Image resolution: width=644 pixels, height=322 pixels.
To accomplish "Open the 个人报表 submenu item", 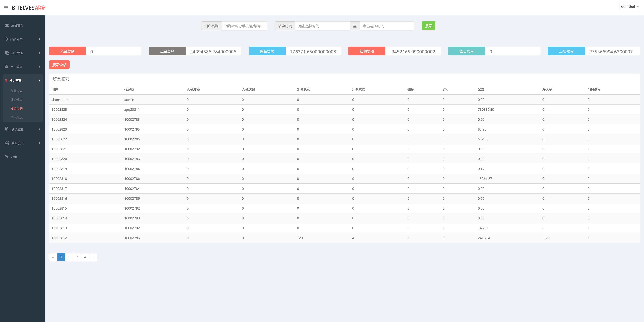I will [x=16, y=117].
